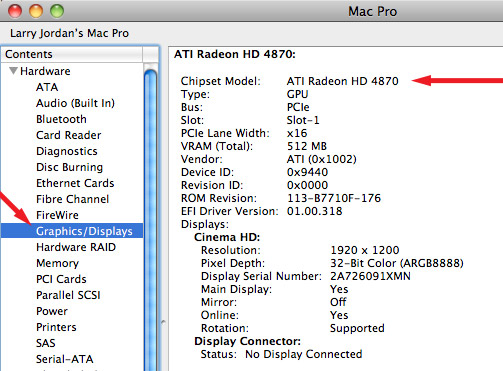Click the green zoom window button
Image resolution: width=503 pixels, height=371 pixels.
pos(57,11)
